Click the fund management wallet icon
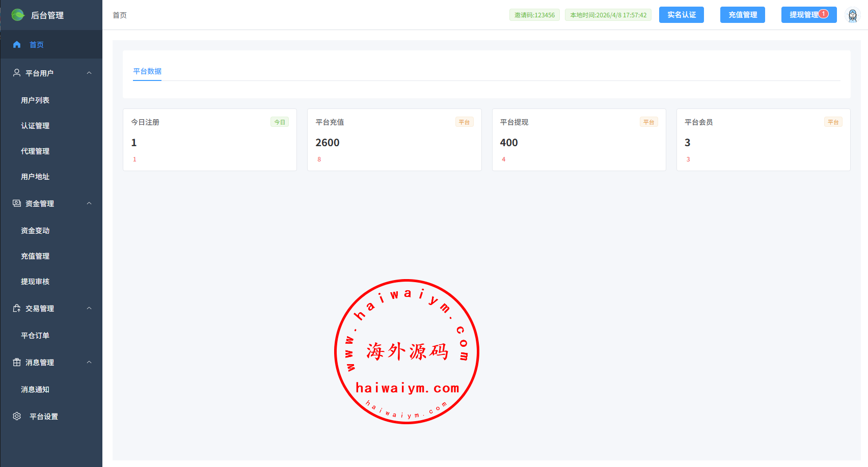Viewport: 868px width, 467px height. coord(17,203)
